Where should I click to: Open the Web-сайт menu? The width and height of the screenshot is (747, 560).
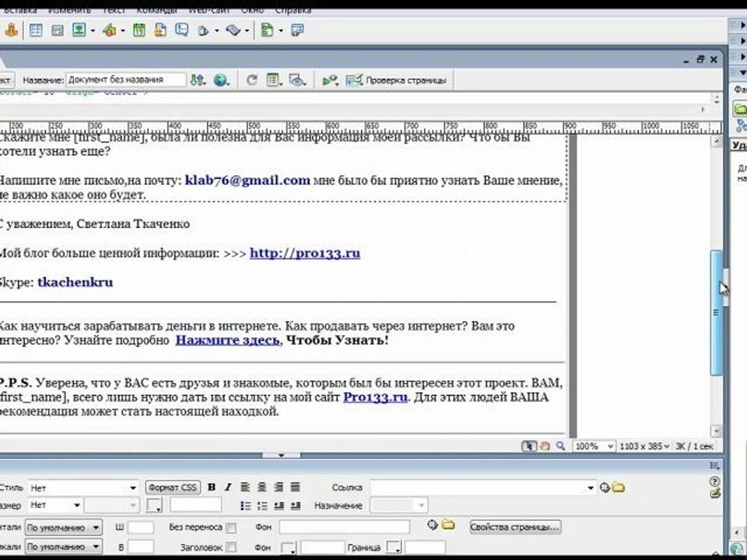pyautogui.click(x=209, y=10)
